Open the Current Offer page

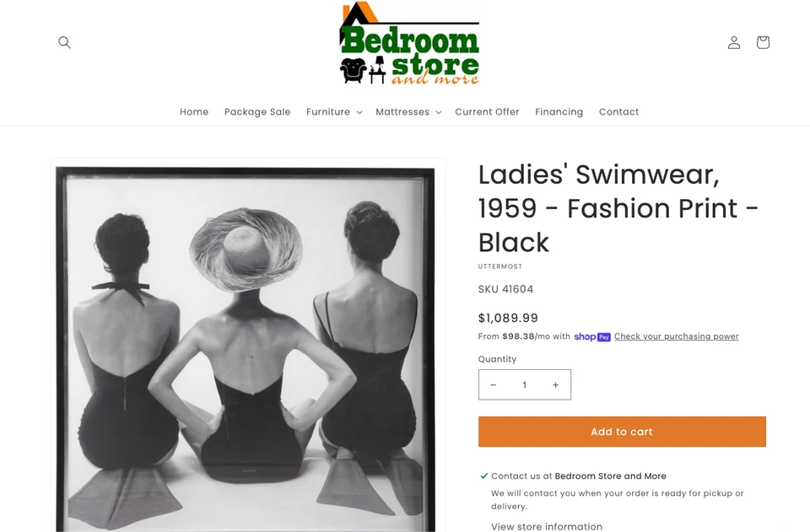[487, 112]
